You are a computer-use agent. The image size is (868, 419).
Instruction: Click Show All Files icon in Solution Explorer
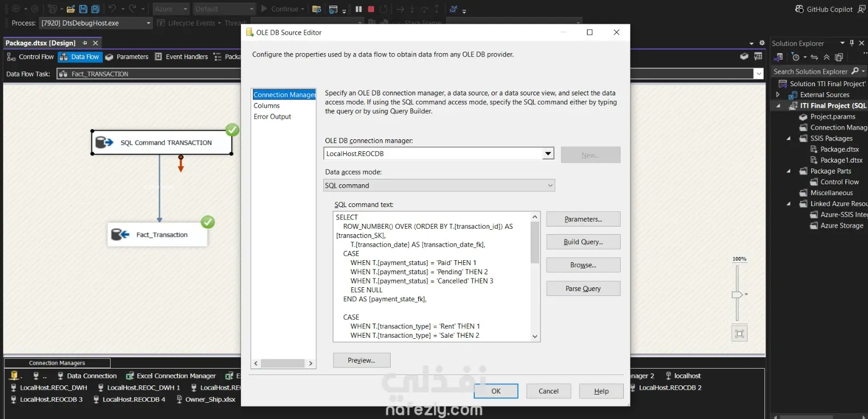click(x=839, y=57)
